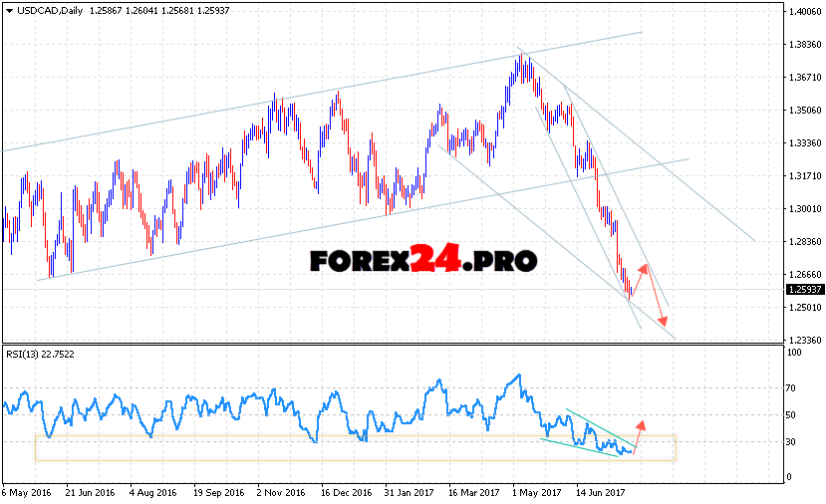Click the triangle arrow beside USDCAD,Daily

(8, 10)
